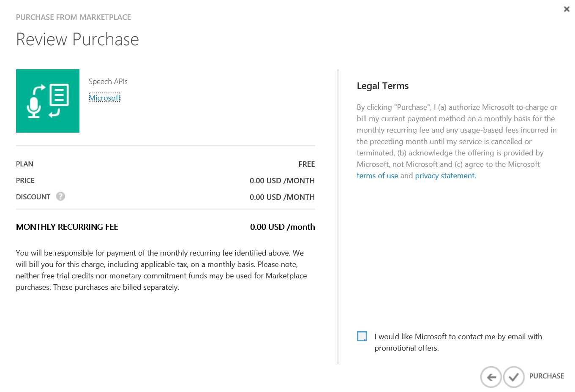
Task: Click the discount help question mark icon
Action: tap(60, 196)
